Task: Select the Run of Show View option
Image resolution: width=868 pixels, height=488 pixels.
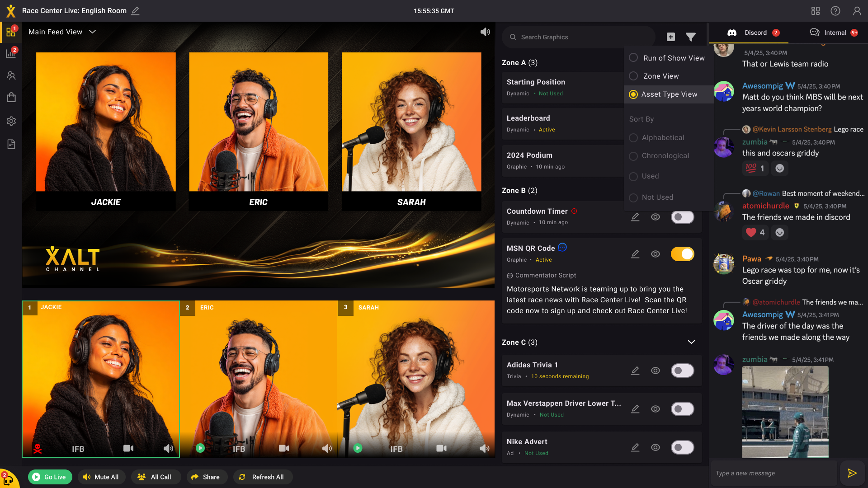Action: click(x=633, y=58)
